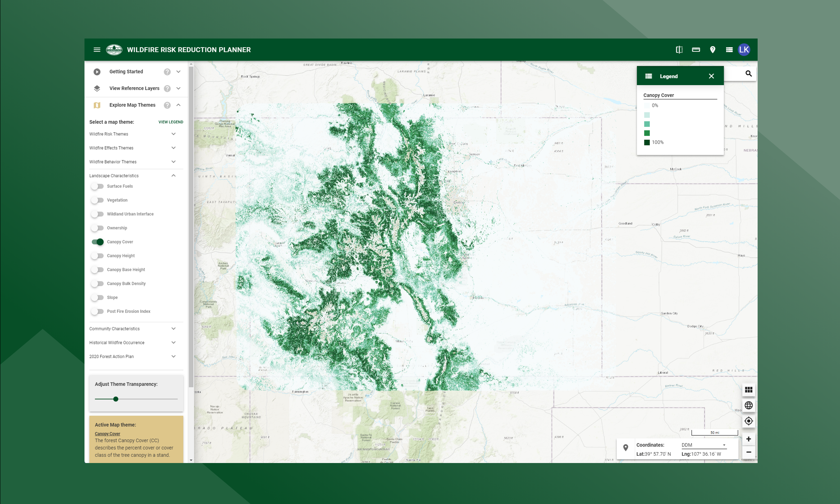
Task: Turn on Post Fire Erosion Index toggle
Action: pos(97,311)
